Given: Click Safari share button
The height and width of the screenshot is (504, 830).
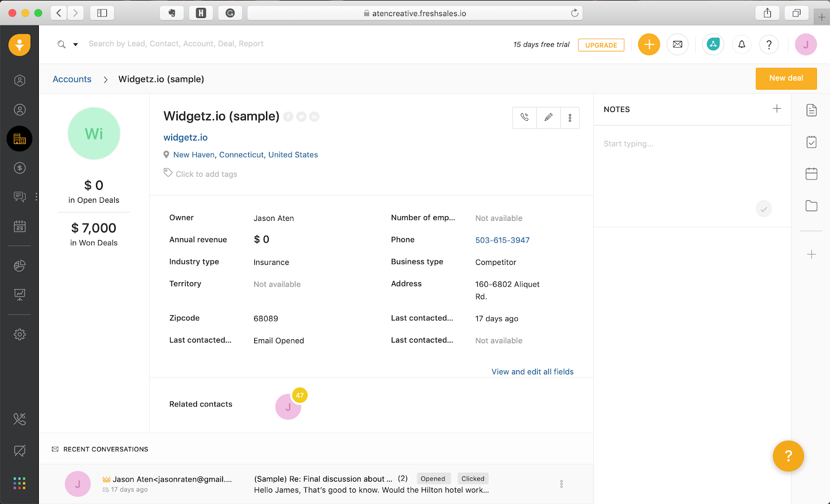Looking at the screenshot, I should click(767, 13).
